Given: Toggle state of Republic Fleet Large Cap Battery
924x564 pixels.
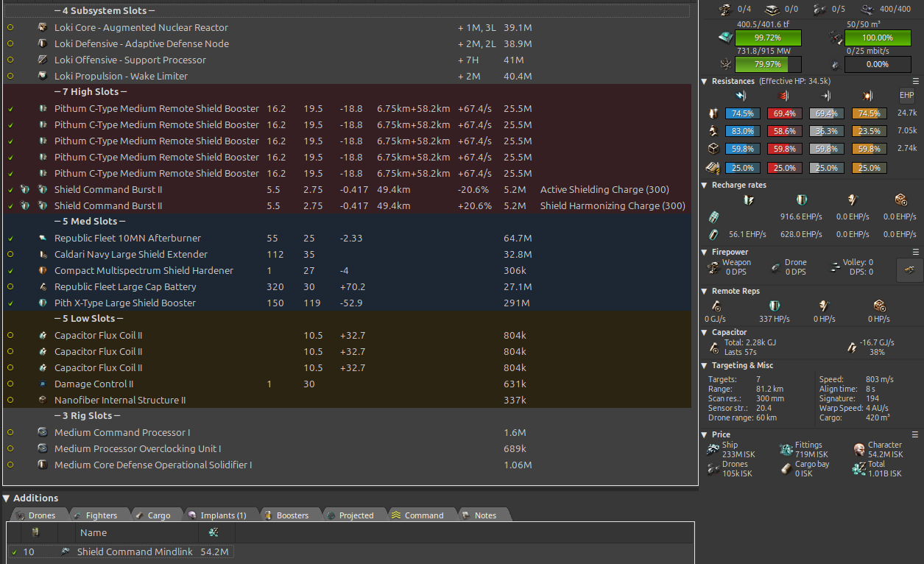Looking at the screenshot, I should tap(10, 287).
